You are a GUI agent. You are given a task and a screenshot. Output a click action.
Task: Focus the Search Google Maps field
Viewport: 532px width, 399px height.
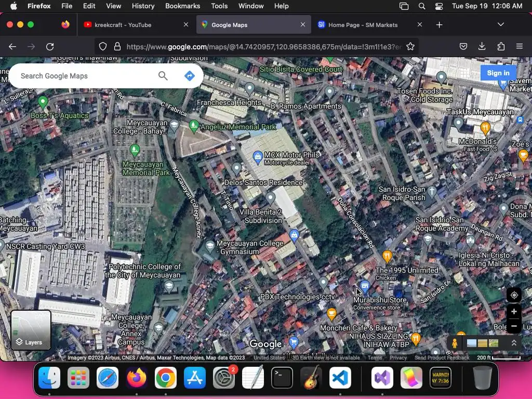(87, 76)
